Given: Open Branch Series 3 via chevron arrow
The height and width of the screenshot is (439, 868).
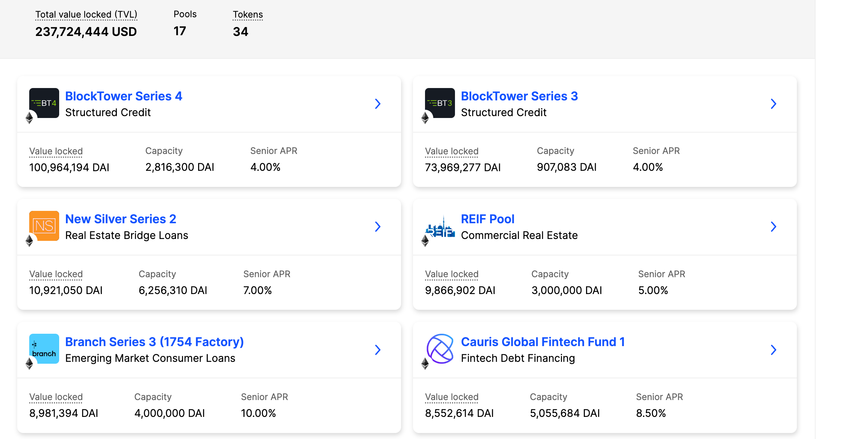Looking at the screenshot, I should point(378,350).
